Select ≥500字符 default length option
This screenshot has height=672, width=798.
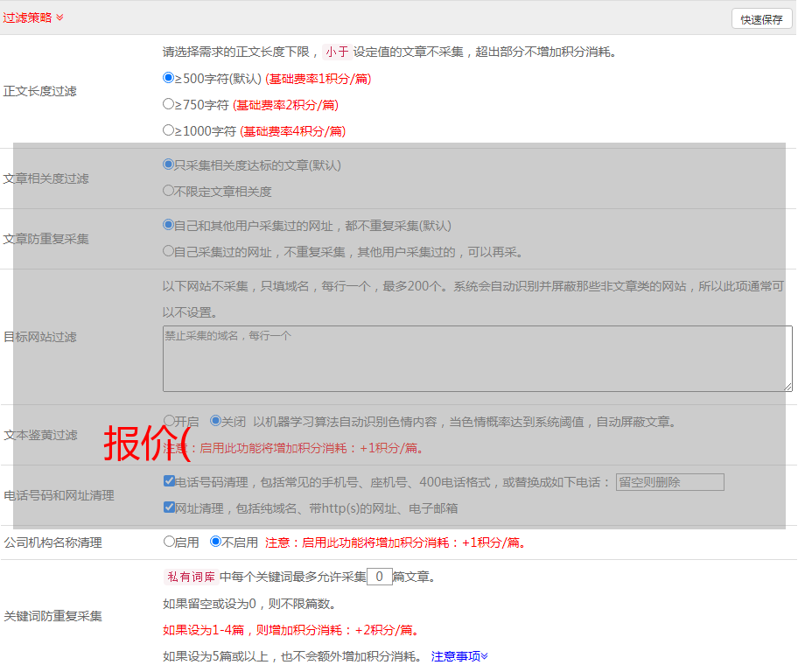coord(169,78)
